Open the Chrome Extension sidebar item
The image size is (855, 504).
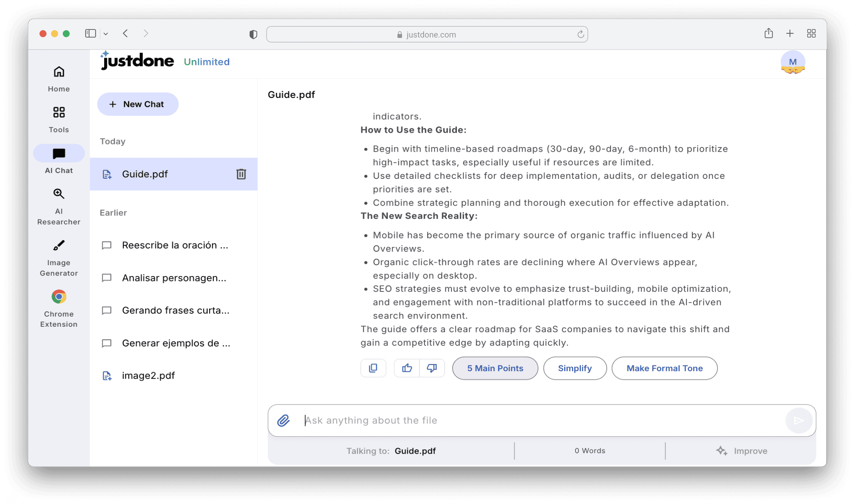[59, 309]
